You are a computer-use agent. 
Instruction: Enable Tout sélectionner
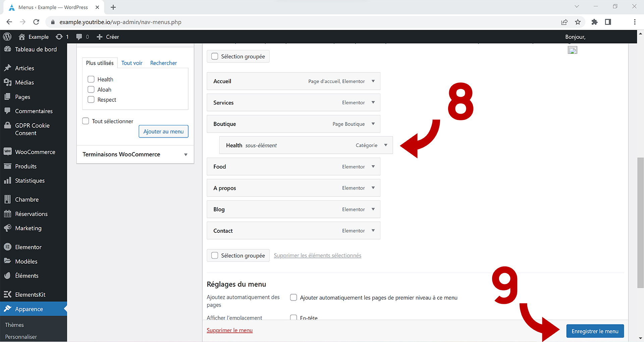click(86, 121)
